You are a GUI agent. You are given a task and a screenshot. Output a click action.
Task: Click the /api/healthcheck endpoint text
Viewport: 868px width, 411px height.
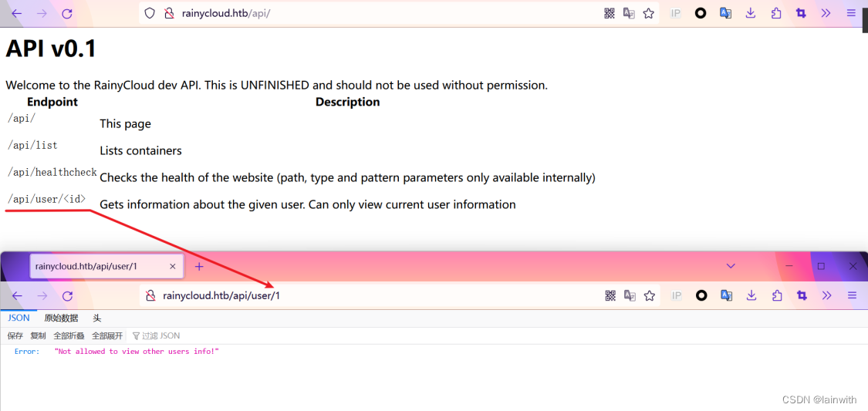(x=52, y=172)
